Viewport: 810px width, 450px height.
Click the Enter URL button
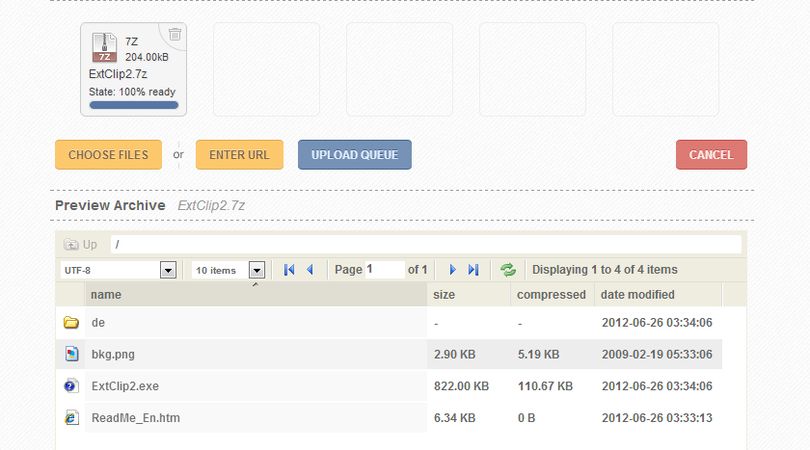(x=239, y=154)
